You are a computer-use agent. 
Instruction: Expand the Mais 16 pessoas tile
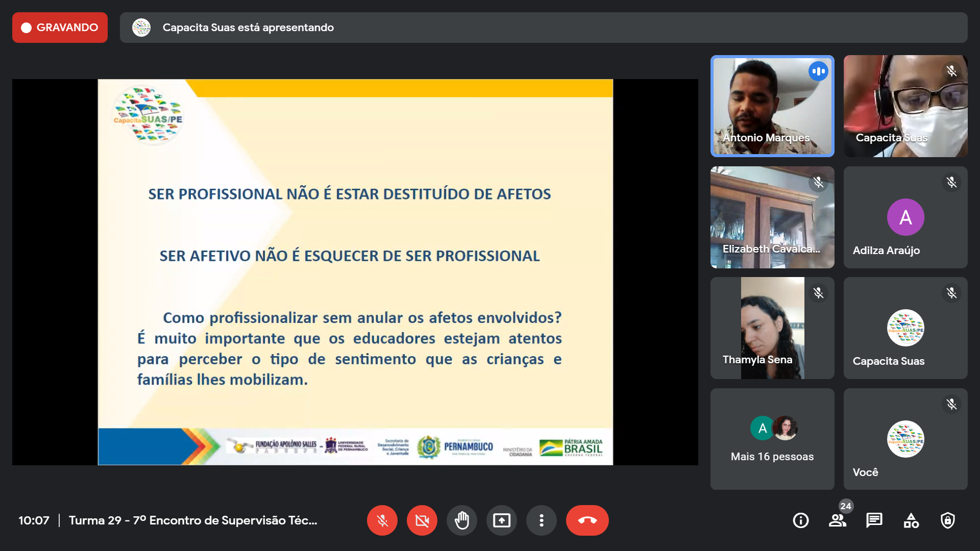pos(772,439)
